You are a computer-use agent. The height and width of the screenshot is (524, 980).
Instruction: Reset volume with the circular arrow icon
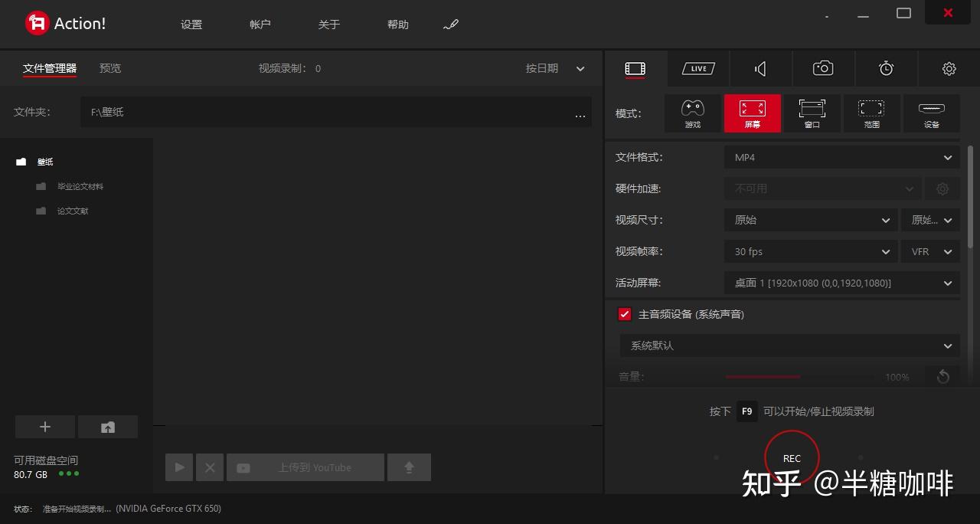[x=942, y=376]
